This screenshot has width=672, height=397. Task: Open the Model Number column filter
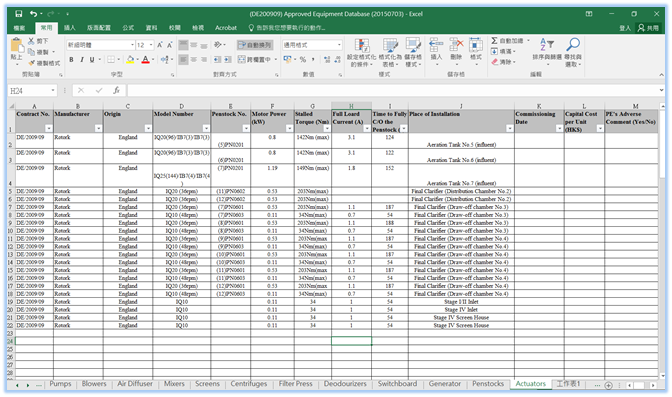[x=206, y=129]
